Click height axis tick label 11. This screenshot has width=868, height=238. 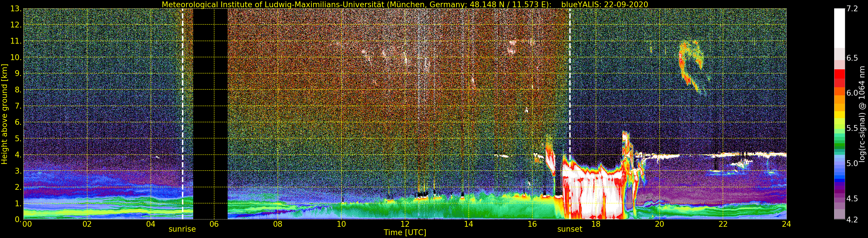coord(16,41)
